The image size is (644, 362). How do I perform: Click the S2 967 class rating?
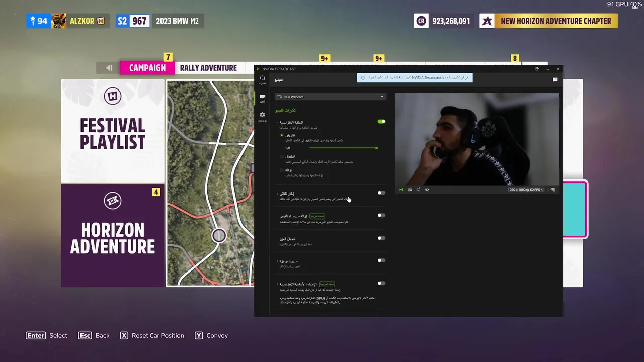click(132, 21)
